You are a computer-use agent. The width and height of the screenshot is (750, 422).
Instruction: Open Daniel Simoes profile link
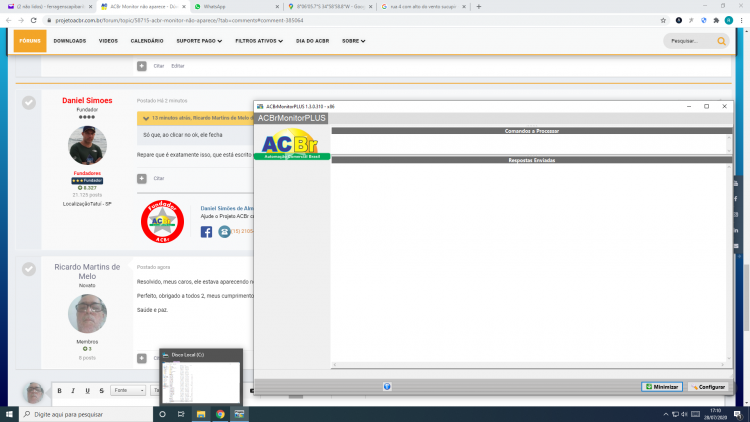(x=87, y=100)
